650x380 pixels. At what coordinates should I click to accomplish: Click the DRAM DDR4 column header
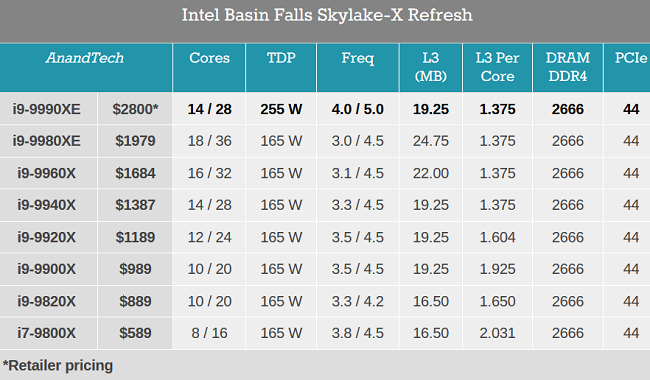pos(568,67)
